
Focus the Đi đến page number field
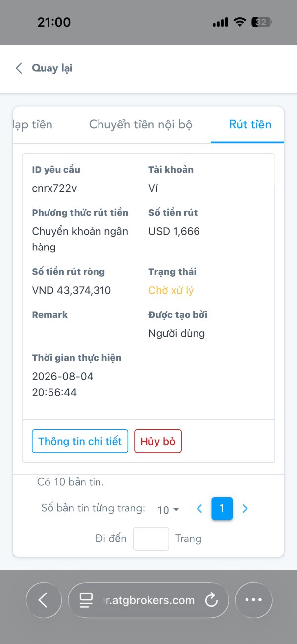(151, 539)
